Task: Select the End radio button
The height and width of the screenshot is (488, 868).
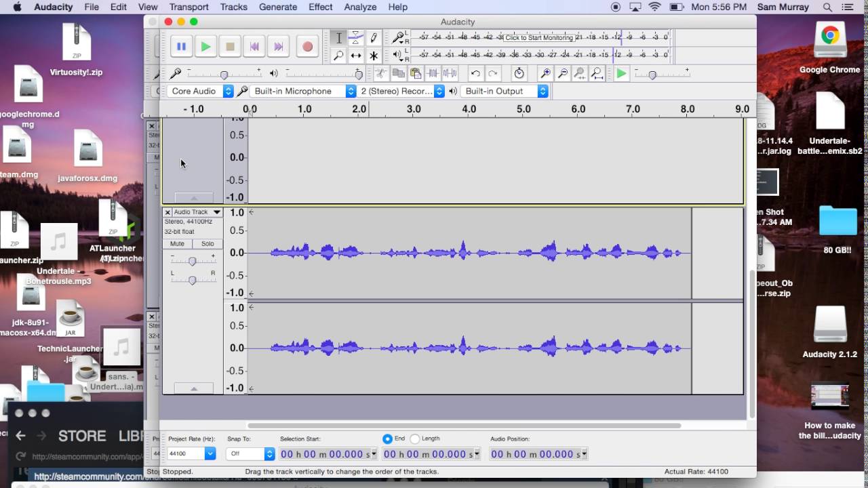Action: click(387, 439)
